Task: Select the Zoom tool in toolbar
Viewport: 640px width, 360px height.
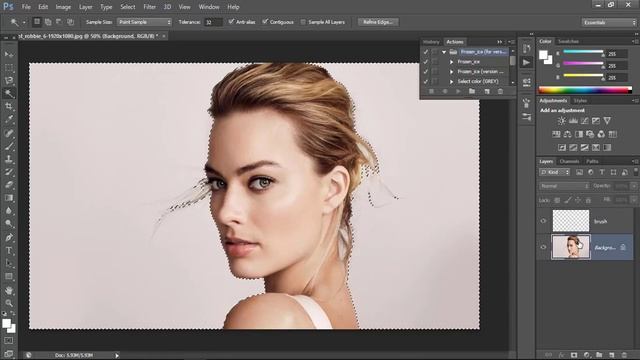Action: [9, 303]
